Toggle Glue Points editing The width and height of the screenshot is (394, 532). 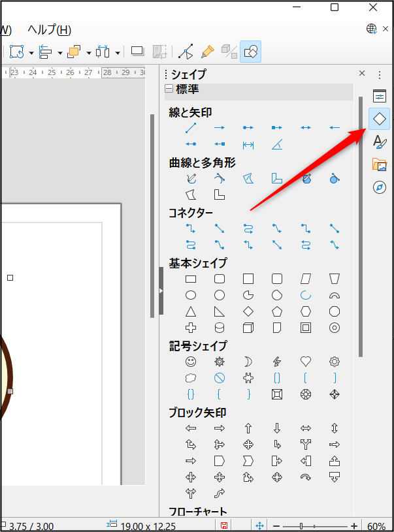coord(207,52)
